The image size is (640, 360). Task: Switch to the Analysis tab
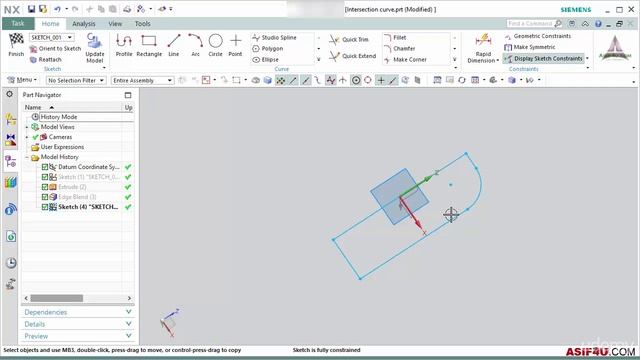84,24
